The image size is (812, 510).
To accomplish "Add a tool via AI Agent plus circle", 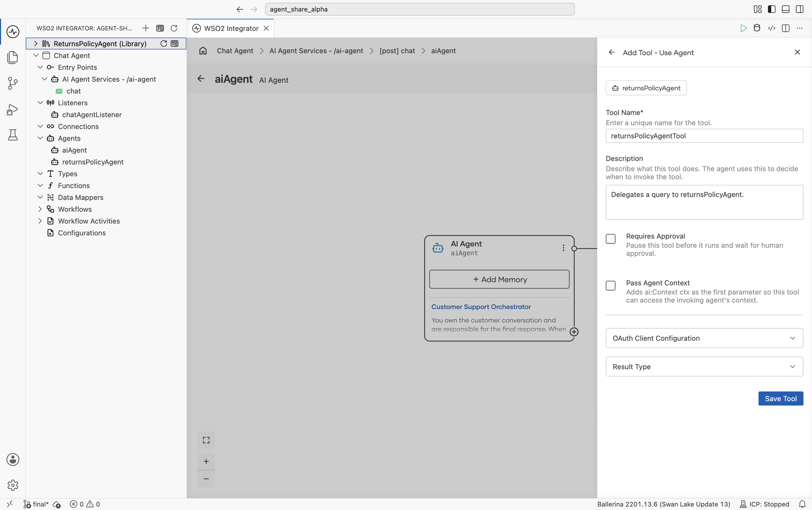I will click(x=574, y=332).
